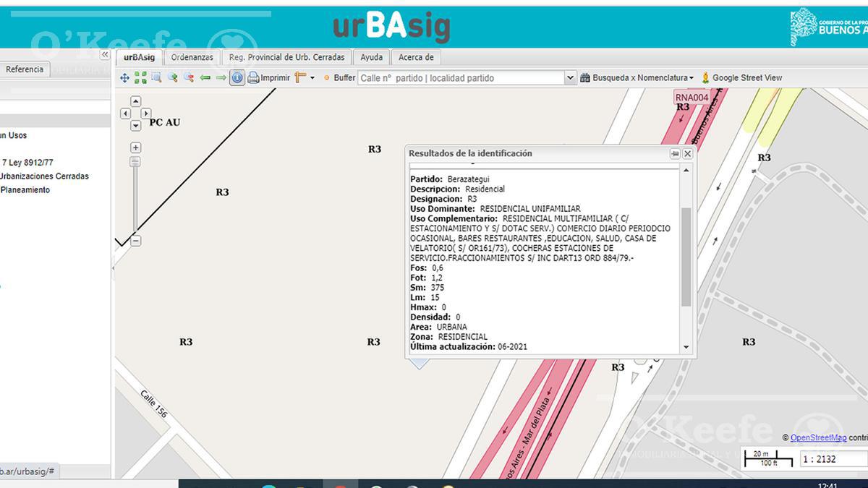The image size is (868, 488).
Task: Select the Ley 8912/77 layer entry
Action: (27, 163)
